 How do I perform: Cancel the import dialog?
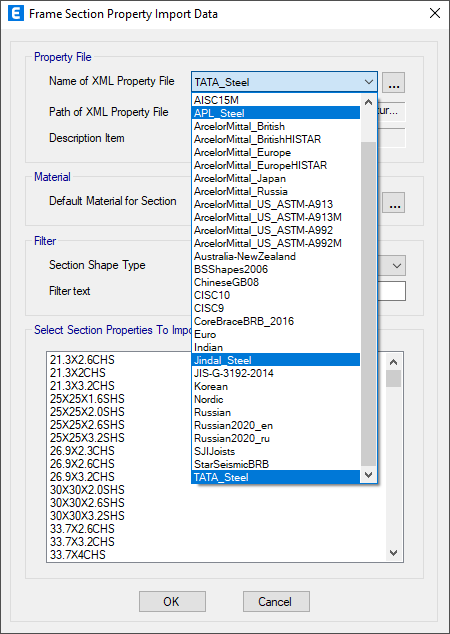(x=276, y=602)
